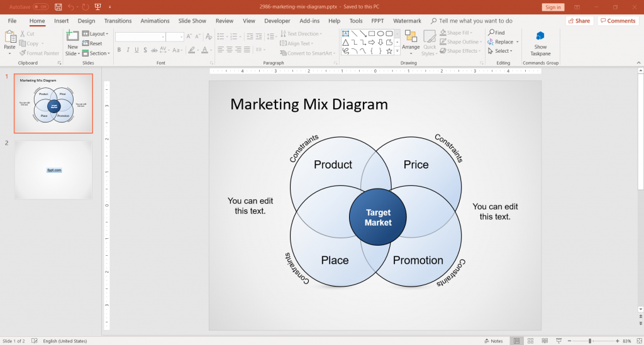Viewport: 644px width, 345px height.
Task: Open the Transitions ribbon tab
Action: 118,21
